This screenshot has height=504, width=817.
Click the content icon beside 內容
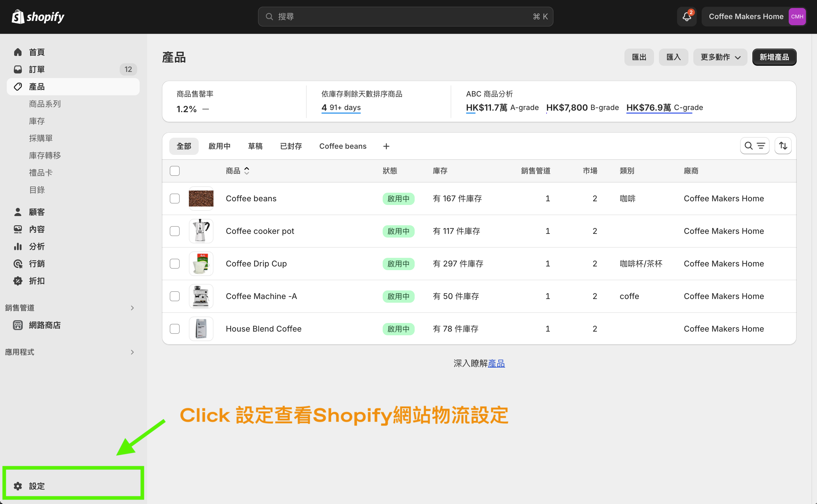(18, 229)
